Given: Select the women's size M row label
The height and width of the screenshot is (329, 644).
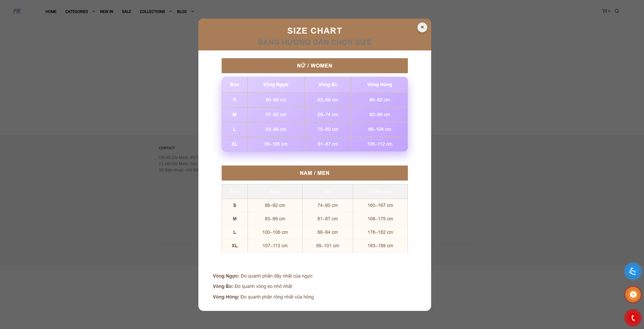Looking at the screenshot, I should point(235,115).
